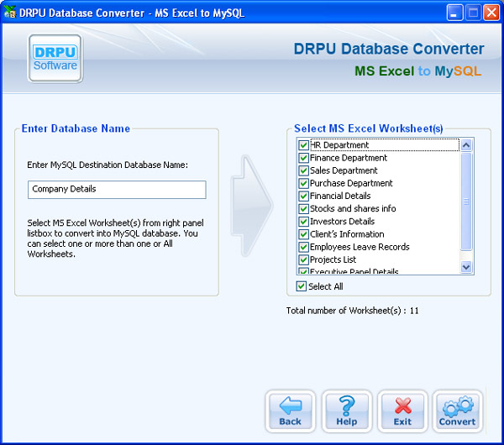504x445 pixels.
Task: Open Help with the question mark button
Action: tap(346, 411)
